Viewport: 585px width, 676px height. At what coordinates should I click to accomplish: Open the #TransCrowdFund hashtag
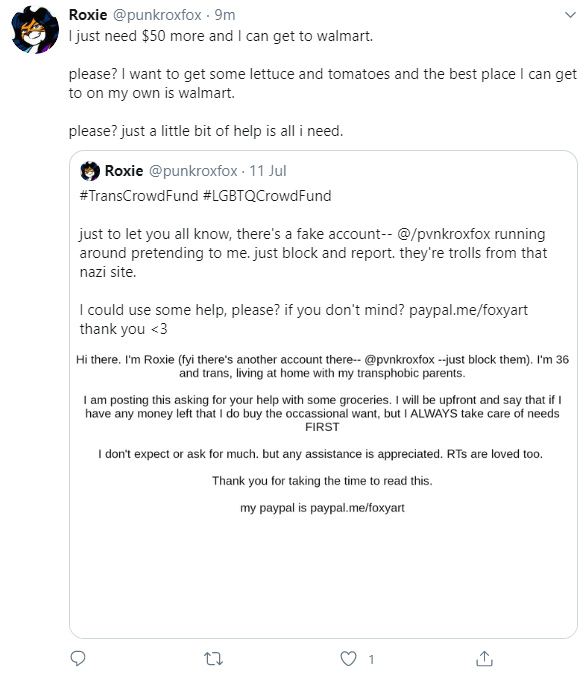pyautogui.click(x=139, y=196)
